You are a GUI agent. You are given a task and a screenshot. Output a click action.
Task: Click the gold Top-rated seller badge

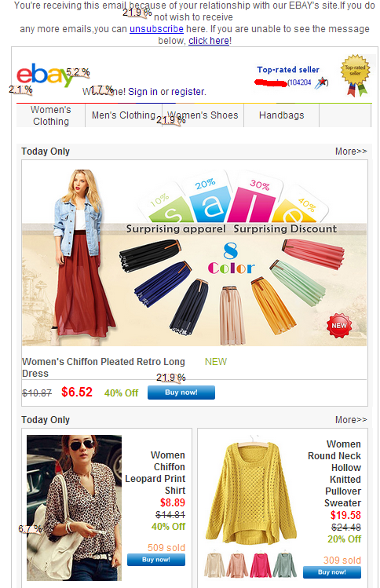[x=355, y=75]
